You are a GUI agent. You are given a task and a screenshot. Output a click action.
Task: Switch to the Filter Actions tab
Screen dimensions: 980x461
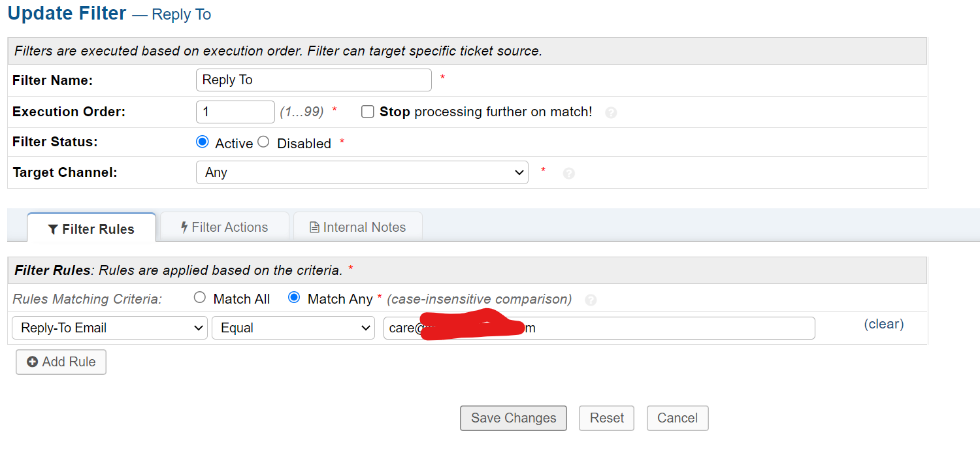coord(224,227)
